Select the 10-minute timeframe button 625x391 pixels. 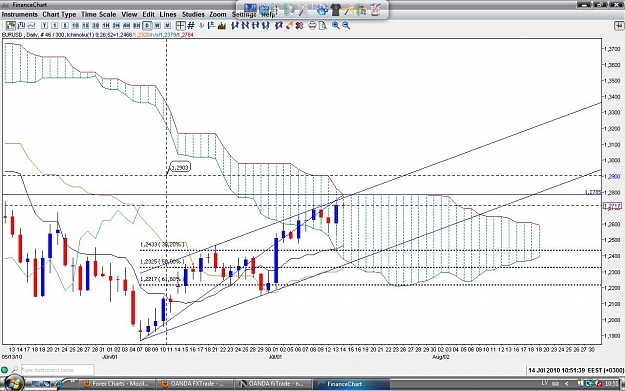[75, 26]
